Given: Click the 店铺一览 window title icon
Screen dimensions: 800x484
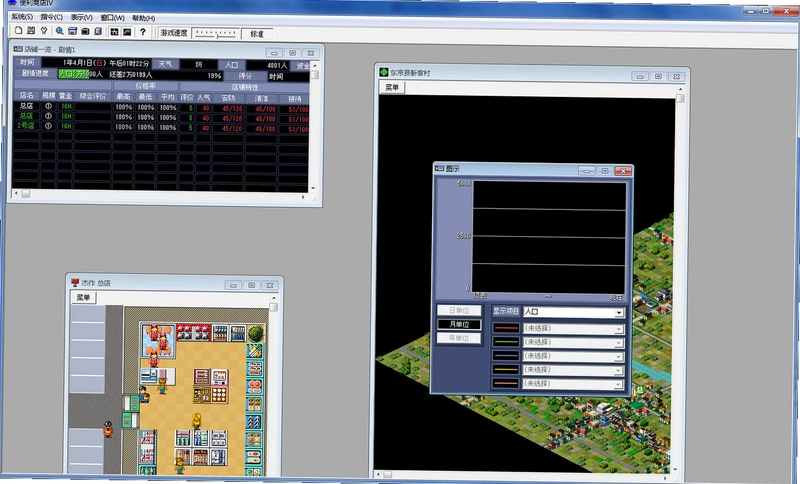Looking at the screenshot, I should pos(18,49).
